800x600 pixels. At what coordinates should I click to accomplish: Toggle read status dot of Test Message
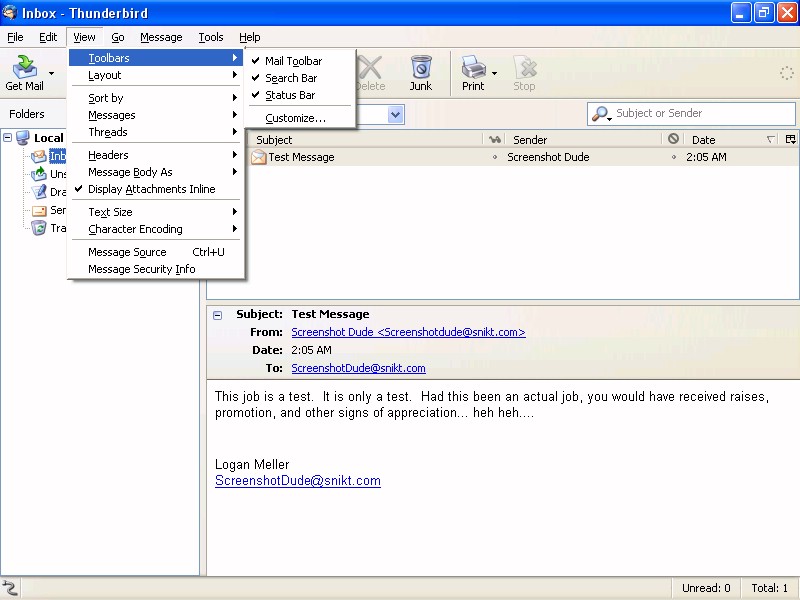coord(495,157)
